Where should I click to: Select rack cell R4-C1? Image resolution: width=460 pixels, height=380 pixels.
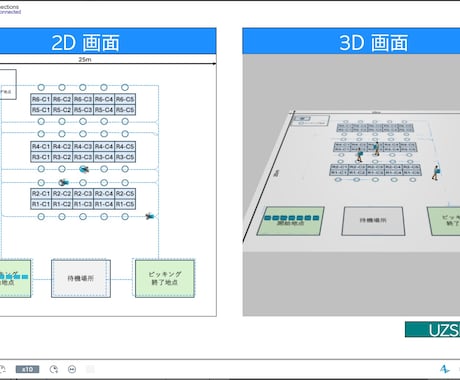[x=41, y=146]
